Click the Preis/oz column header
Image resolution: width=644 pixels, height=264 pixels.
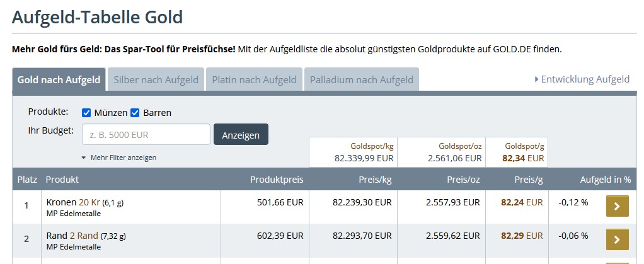tap(463, 180)
